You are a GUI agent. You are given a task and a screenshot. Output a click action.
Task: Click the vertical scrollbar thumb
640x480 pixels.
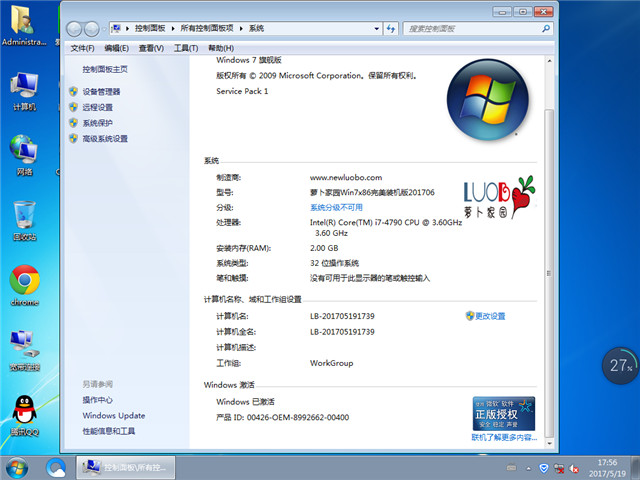549,273
